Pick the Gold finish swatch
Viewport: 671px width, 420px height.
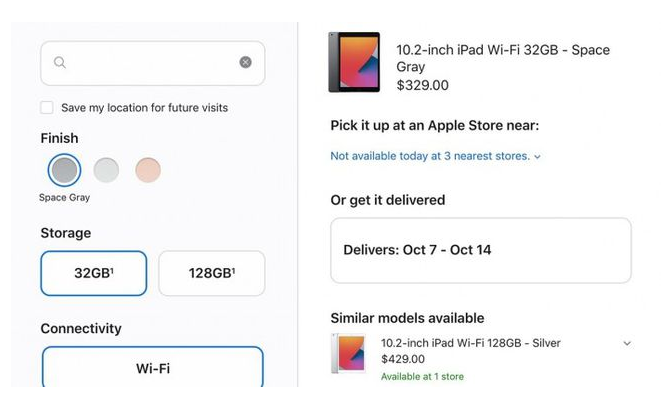click(x=148, y=170)
